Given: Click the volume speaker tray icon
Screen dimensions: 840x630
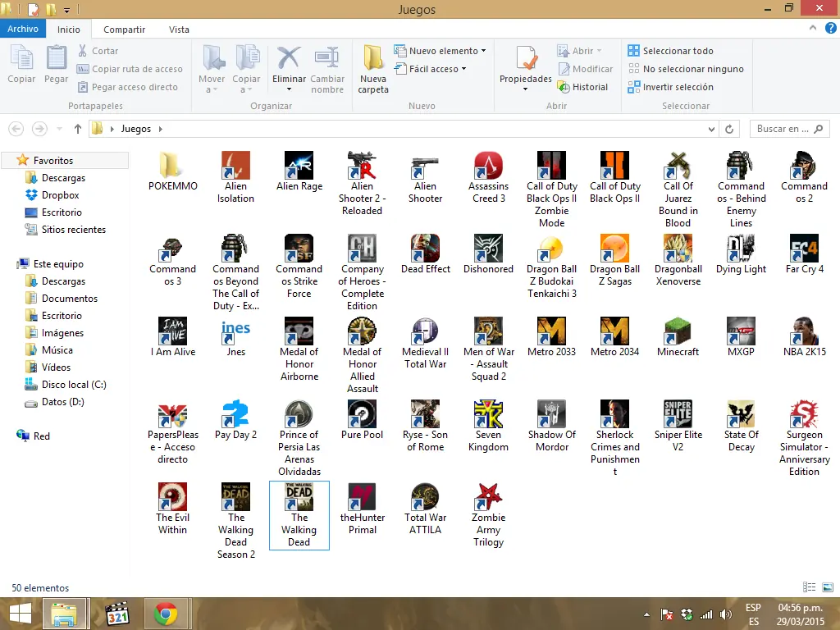Looking at the screenshot, I should [726, 615].
